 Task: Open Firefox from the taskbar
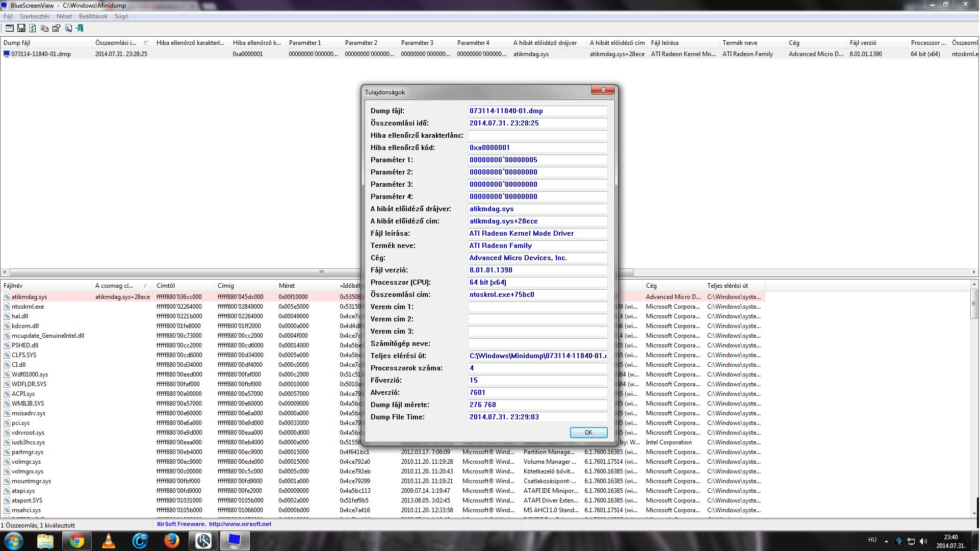(171, 541)
